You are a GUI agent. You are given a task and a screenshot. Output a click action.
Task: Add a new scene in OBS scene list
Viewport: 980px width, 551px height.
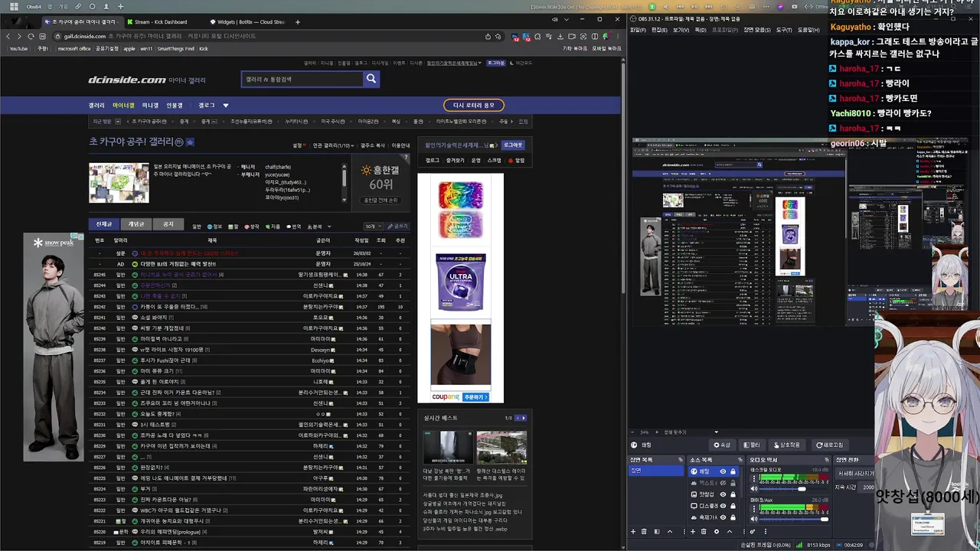click(633, 532)
